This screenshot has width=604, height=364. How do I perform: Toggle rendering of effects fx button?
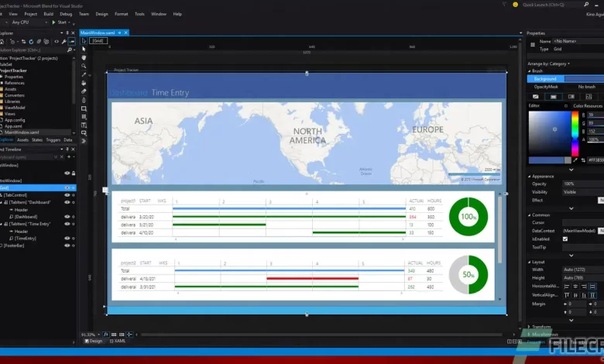click(105, 335)
